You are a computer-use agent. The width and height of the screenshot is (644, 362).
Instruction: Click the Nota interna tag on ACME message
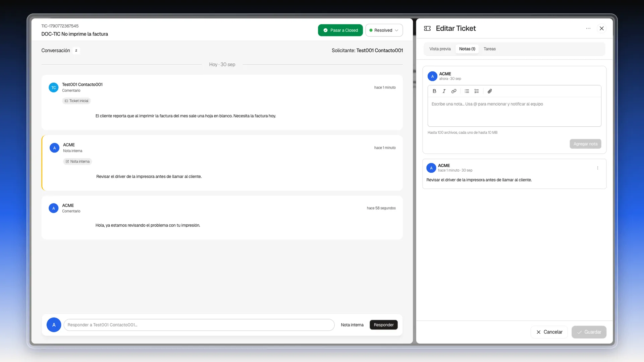pos(77,162)
